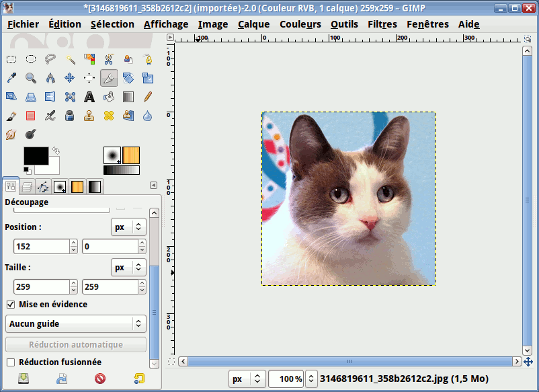Select the Move tool
The width and height of the screenshot is (539, 392).
pyautogui.click(x=70, y=78)
